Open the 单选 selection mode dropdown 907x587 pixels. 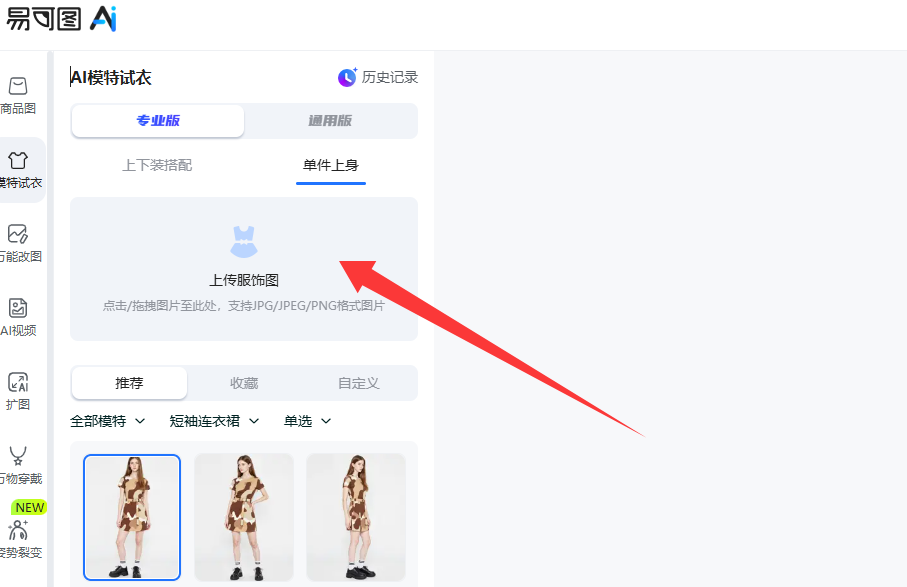[x=307, y=421]
